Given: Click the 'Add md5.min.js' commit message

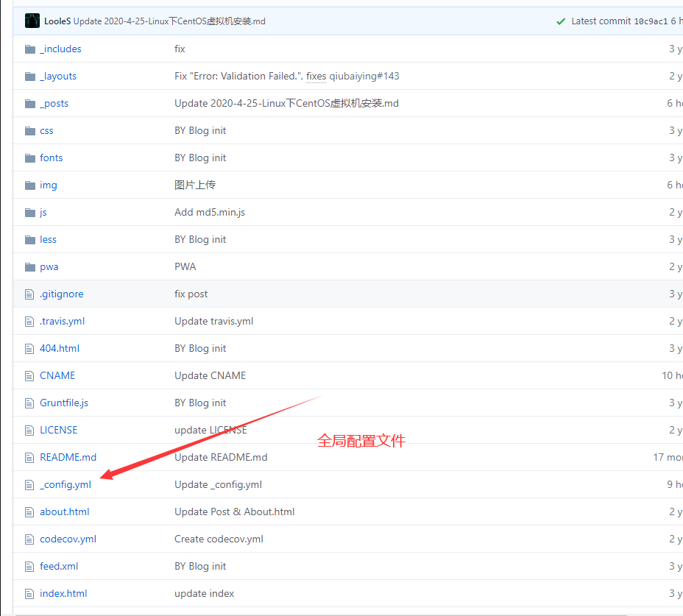Looking at the screenshot, I should [x=210, y=212].
